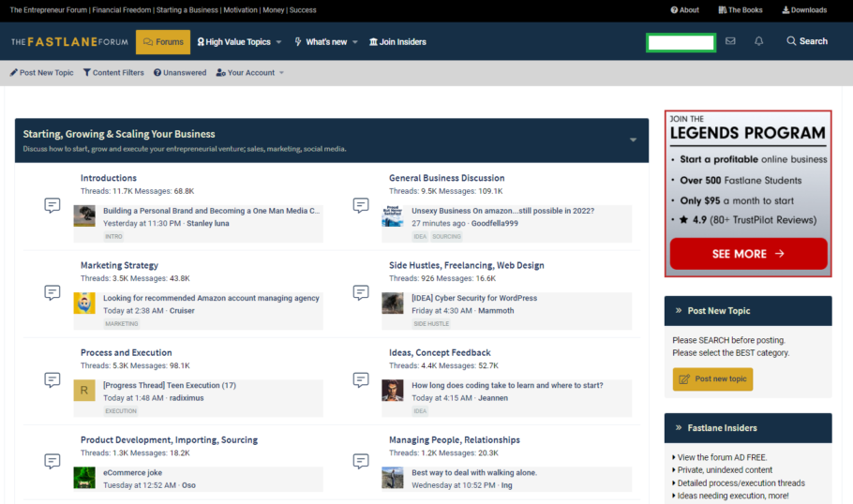Click the EXECUTION tag label
This screenshot has width=853, height=504.
tap(121, 411)
